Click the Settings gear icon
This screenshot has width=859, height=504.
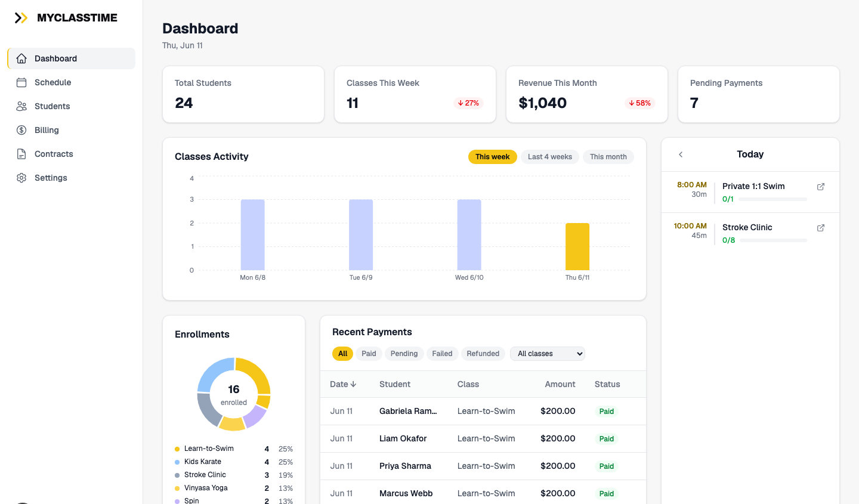point(21,178)
